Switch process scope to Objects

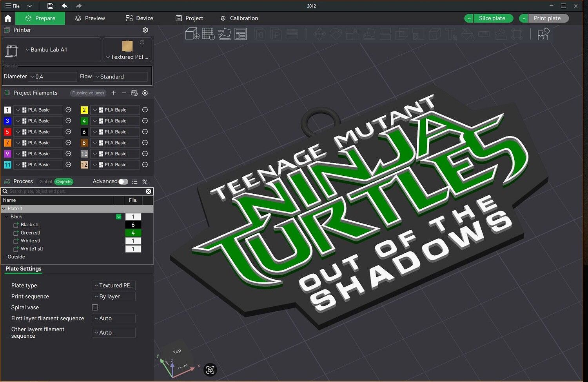[x=64, y=182]
